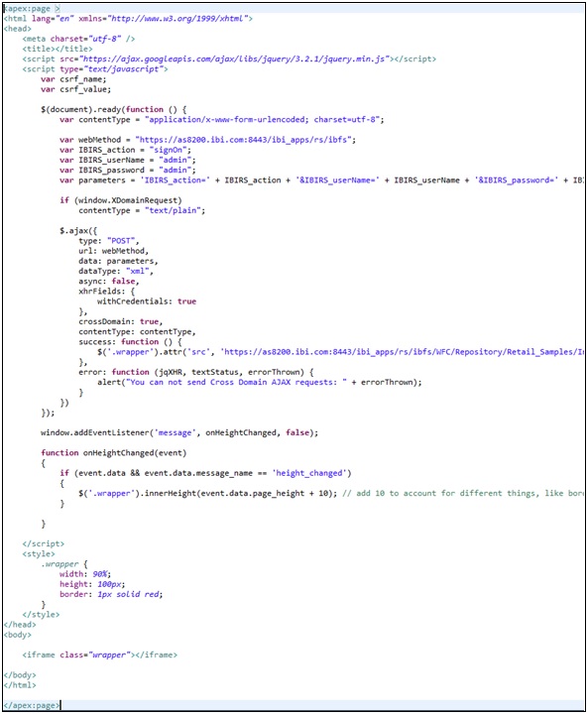Click the jquery.min.js script src line

[229, 59]
